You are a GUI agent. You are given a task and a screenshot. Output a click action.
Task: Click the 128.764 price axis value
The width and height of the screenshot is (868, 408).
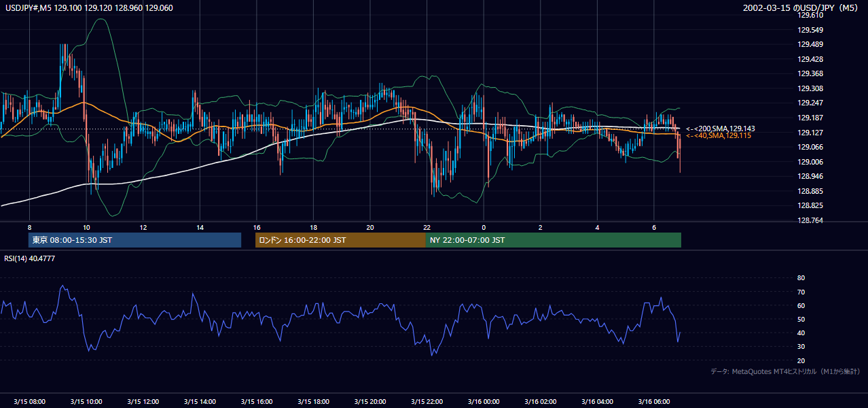tap(810, 220)
